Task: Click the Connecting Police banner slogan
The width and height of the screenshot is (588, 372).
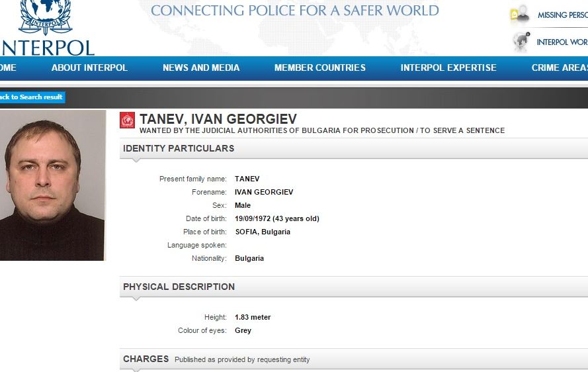Action: [295, 10]
